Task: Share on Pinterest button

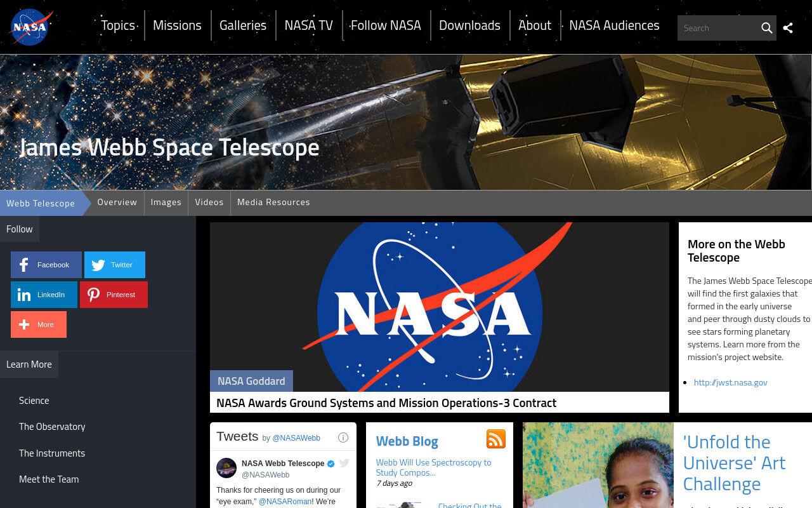Action: (114, 295)
